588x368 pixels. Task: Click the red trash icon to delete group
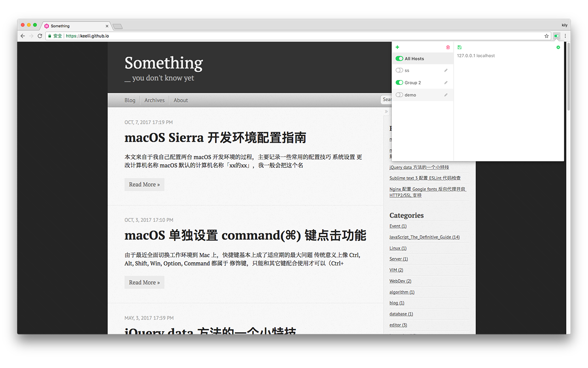448,47
